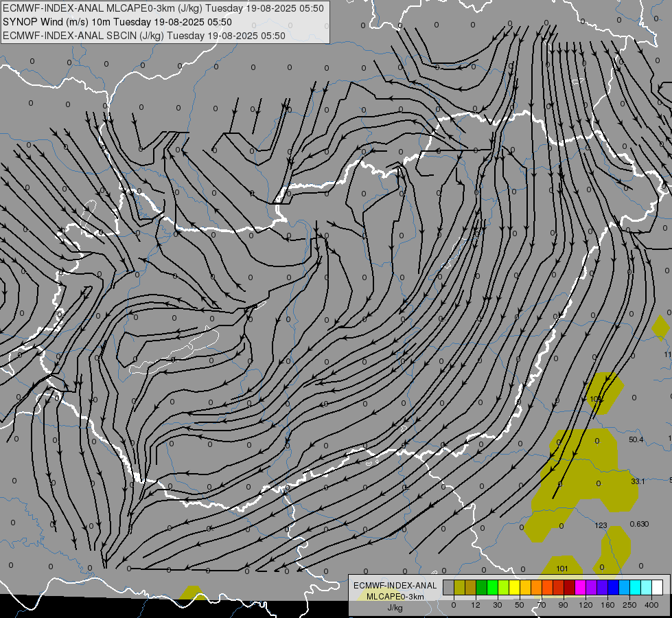Select the 'SYNOP Wind (m/s) 10m' title line

point(117,22)
